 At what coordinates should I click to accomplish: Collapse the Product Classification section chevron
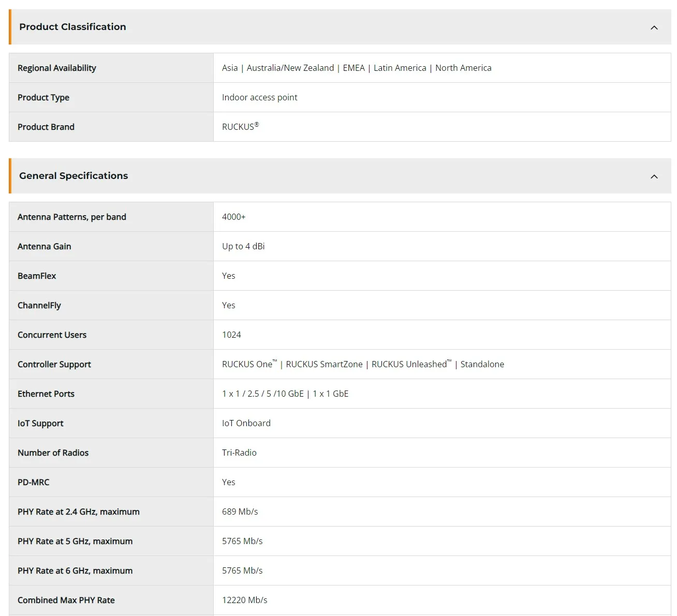[x=654, y=27]
